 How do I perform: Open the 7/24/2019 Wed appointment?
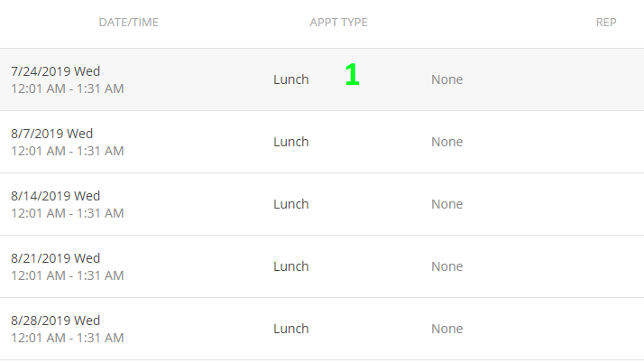click(x=55, y=71)
